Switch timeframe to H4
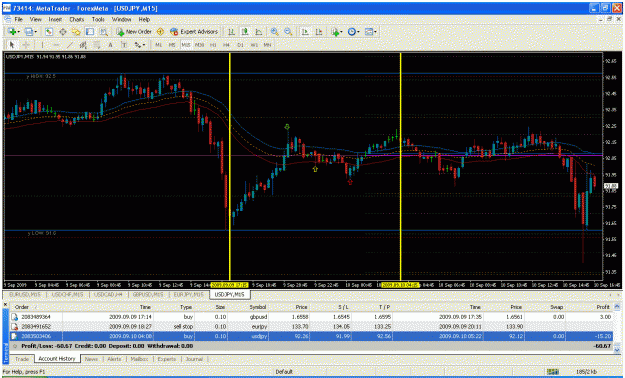Screen dimensions: 625x378 coord(226,45)
